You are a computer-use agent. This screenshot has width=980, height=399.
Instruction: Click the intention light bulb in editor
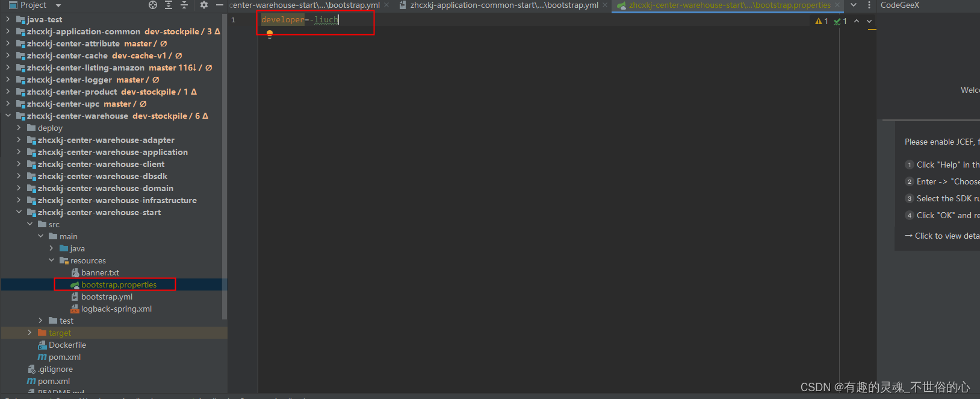[270, 34]
